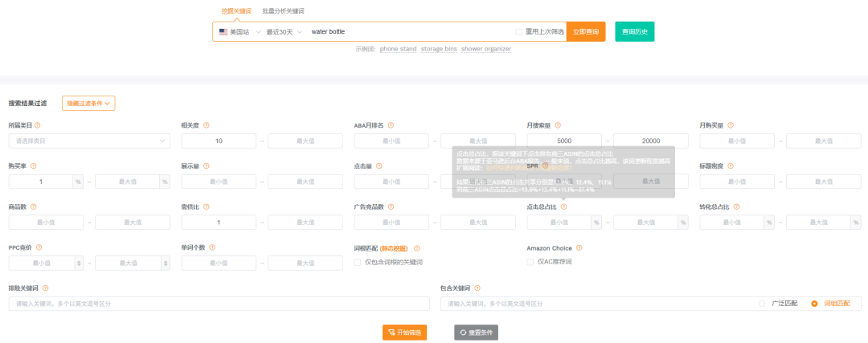Open the 美国站 marketplace dropdown

(x=234, y=32)
